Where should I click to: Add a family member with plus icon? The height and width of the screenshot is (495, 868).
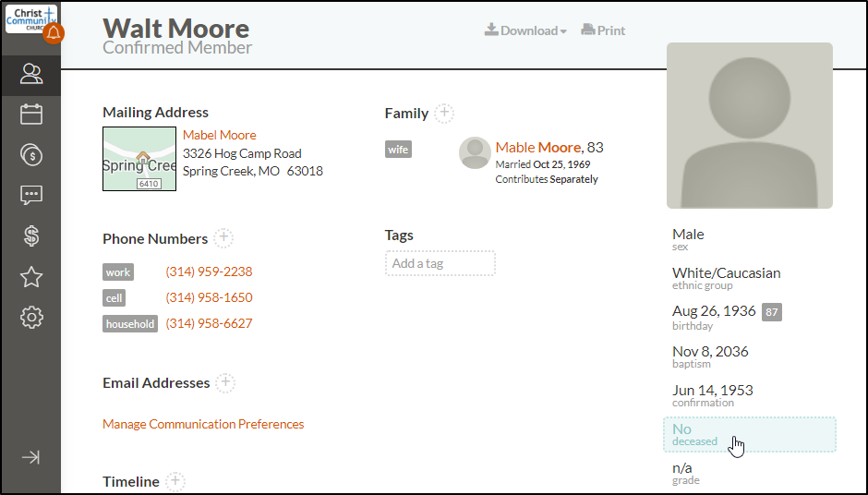(x=444, y=113)
